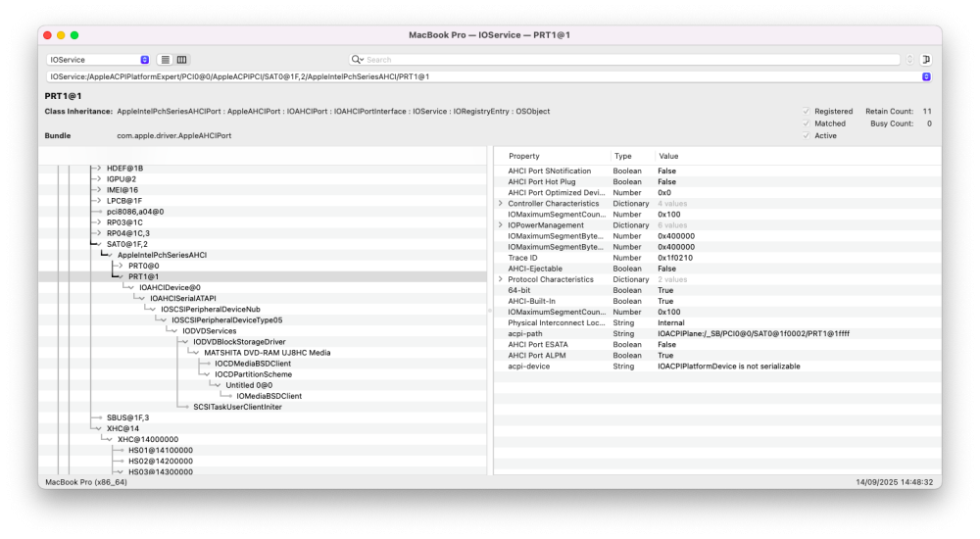Screen dimensions: 980x539
Task: Select the pci8086,a04@0 row
Action: coord(263,212)
